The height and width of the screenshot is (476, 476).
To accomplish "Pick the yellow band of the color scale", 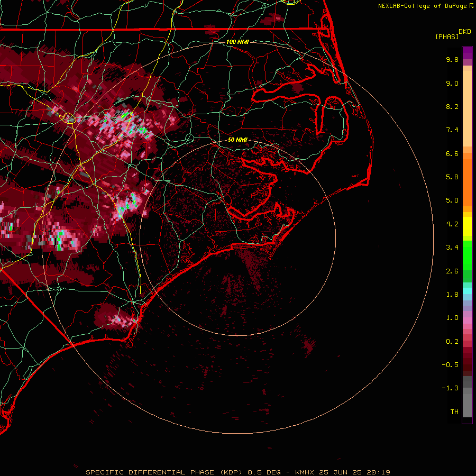I will pyautogui.click(x=467, y=226).
